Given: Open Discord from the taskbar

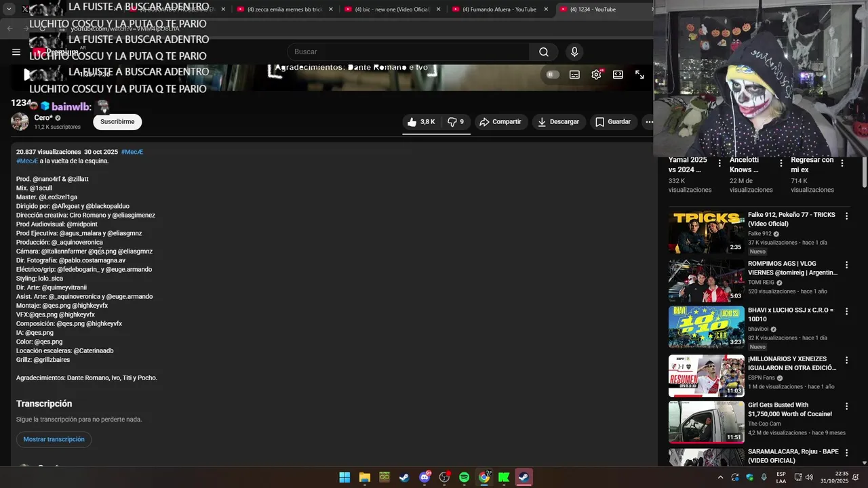Looking at the screenshot, I should coord(425,477).
